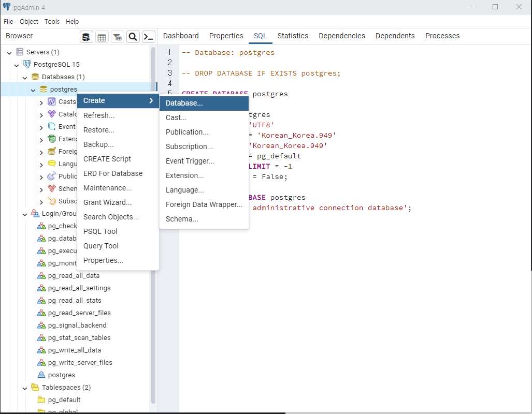Click the Servers group icon
Image resolution: width=532 pixels, height=414 pixels.
tap(20, 52)
